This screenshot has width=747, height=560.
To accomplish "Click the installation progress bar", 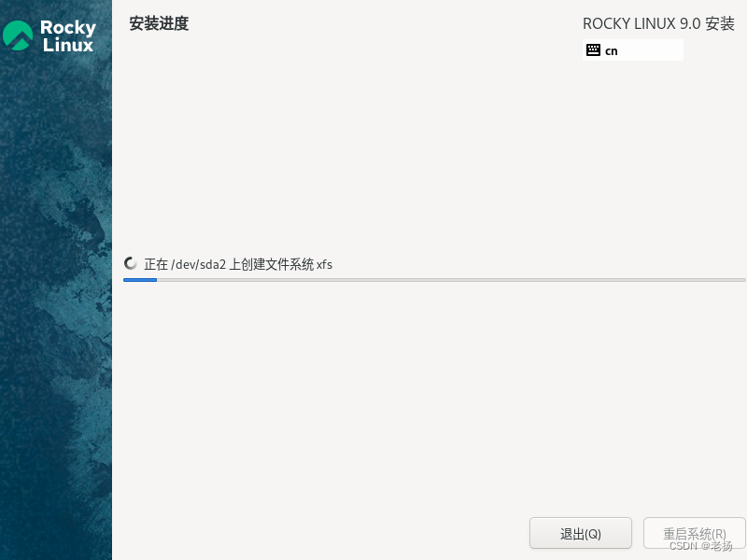I will pyautogui.click(x=434, y=280).
